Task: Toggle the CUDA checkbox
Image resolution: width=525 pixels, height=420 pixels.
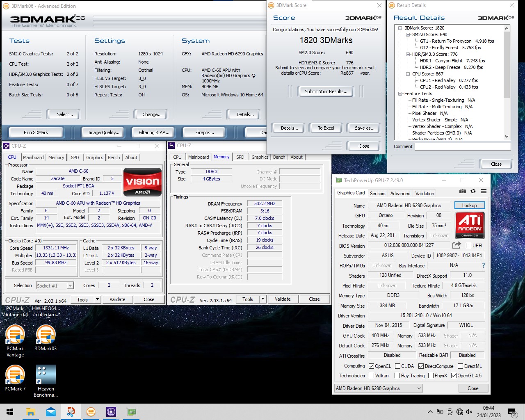Action: (397, 366)
